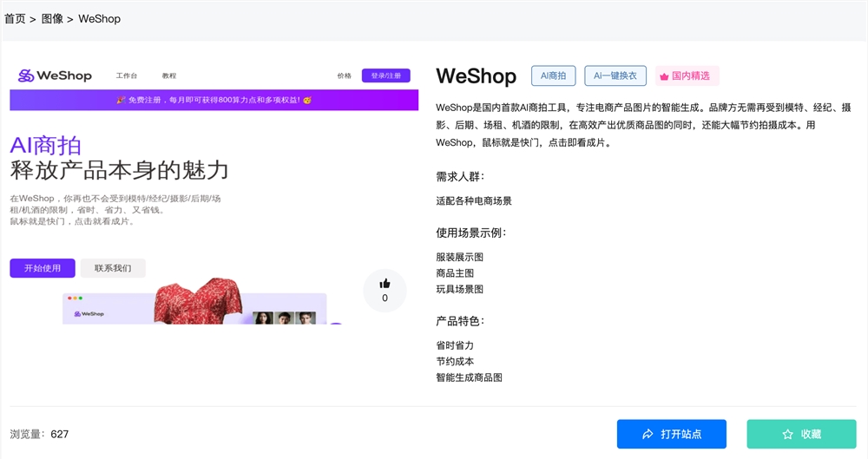Click the 服装展示图 text
Viewport: 868px width, 459px height.
(459, 257)
